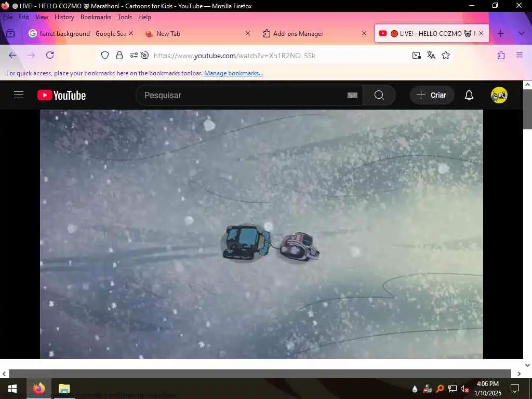This screenshot has width=532, height=399.
Task: Open the network tray icon
Action: pos(453,389)
